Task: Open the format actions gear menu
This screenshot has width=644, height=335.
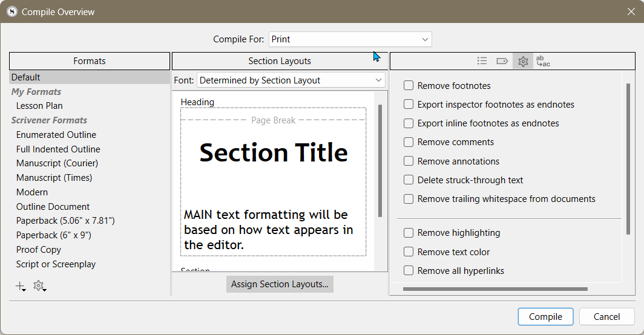Action: pyautogui.click(x=39, y=286)
